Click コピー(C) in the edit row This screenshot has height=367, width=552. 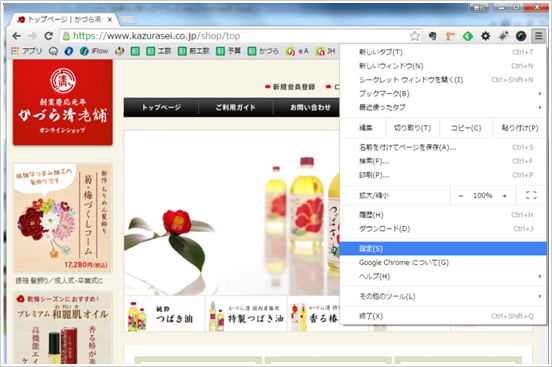pos(466,128)
